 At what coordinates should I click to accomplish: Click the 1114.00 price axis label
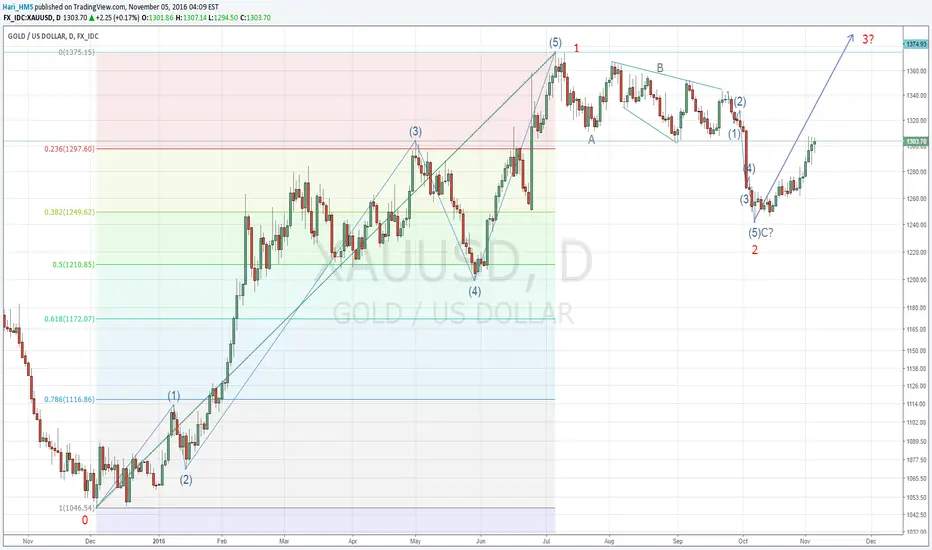pyautogui.click(x=917, y=404)
